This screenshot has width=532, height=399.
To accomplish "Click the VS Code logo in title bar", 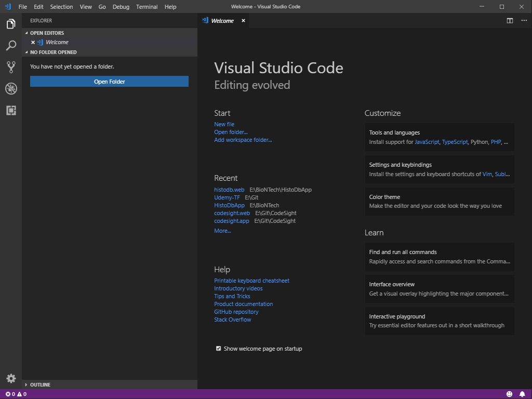I will point(7,6).
